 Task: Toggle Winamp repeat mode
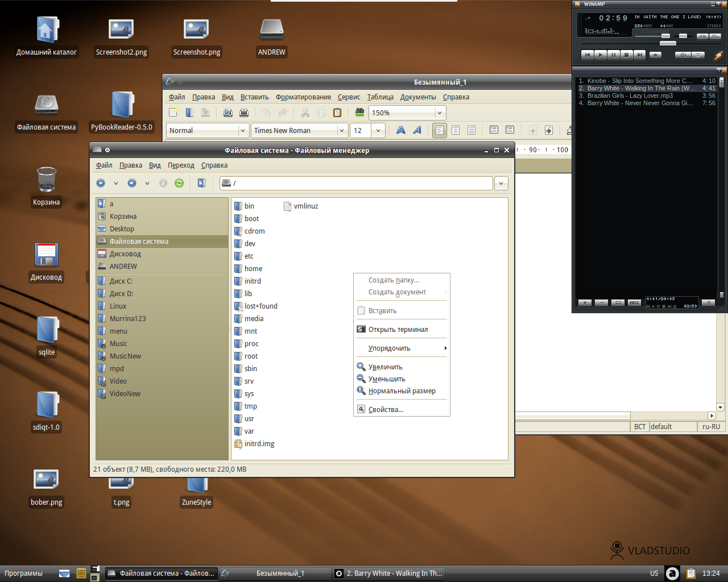(x=698, y=55)
